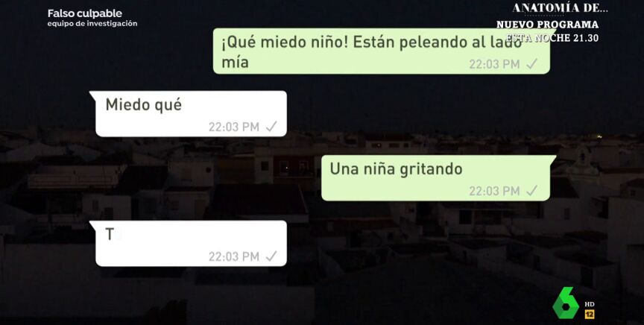Image resolution: width=644 pixels, height=325 pixels.
Task: Click the HD badge beside the logo
Action: 590,304
